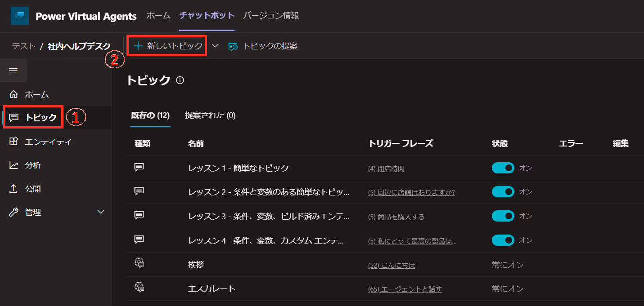Open the バージョン情報 tab
644x306 pixels.
click(x=271, y=16)
